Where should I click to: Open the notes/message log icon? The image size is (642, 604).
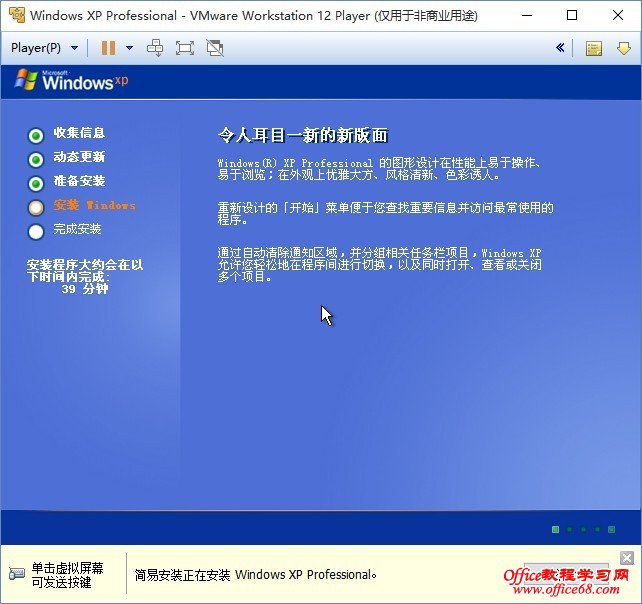[x=594, y=48]
